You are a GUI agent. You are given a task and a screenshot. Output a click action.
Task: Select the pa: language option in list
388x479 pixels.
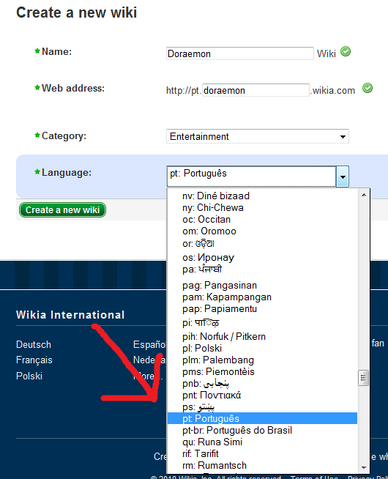pos(202,269)
